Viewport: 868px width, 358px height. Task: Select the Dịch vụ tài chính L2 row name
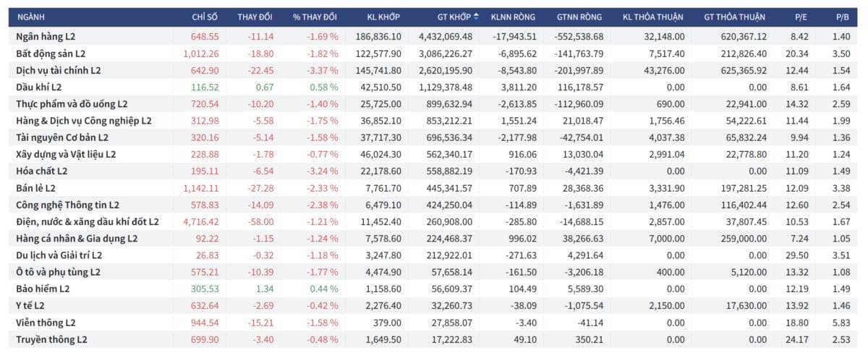pos(59,69)
